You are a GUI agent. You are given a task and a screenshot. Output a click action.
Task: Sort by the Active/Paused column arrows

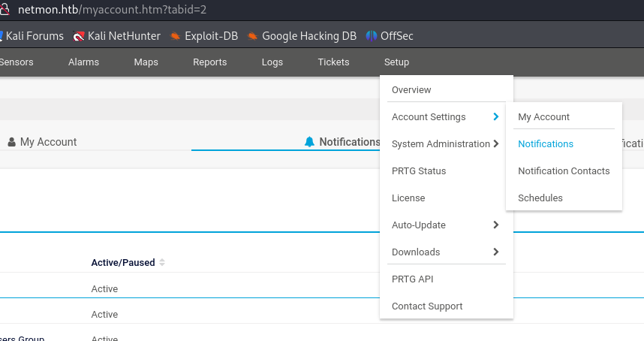[162, 262]
